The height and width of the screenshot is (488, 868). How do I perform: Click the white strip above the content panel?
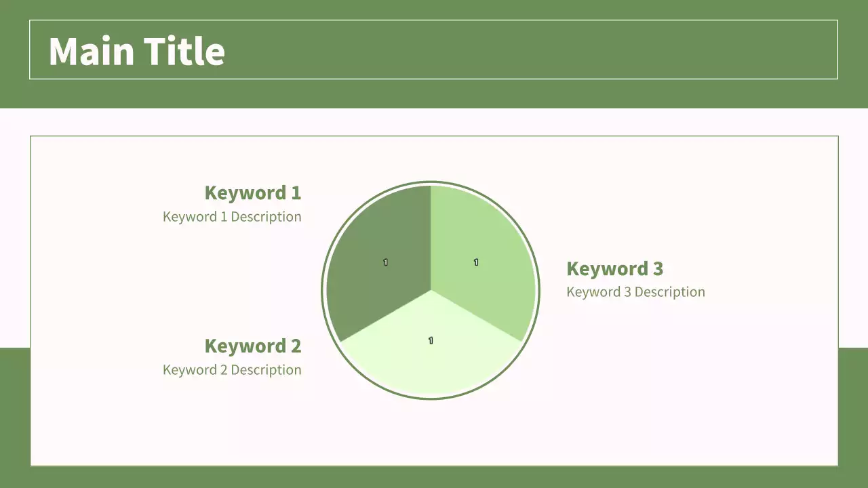pos(434,122)
